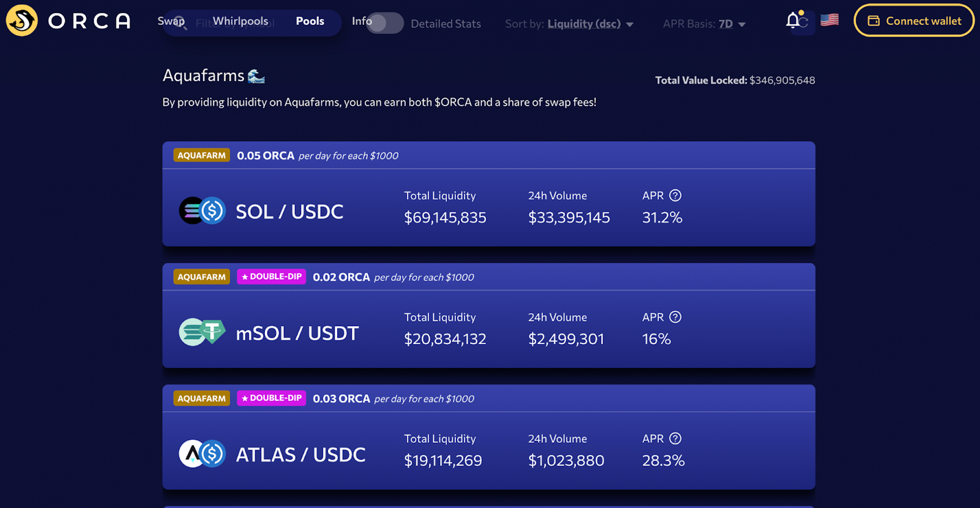Image resolution: width=980 pixels, height=508 pixels.
Task: Click the APR help icon for SOL/USDC
Action: (x=676, y=195)
